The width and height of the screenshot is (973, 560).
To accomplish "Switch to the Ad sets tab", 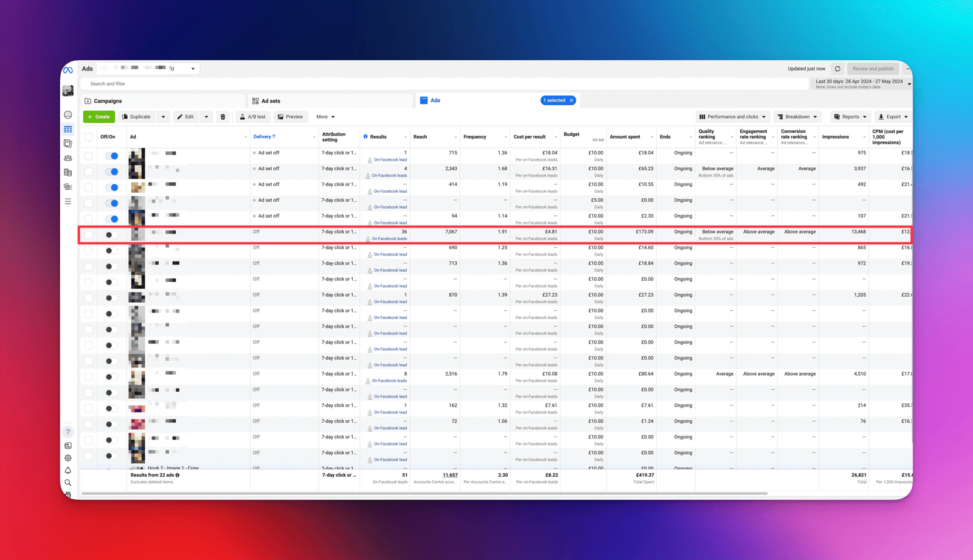I will [x=270, y=101].
